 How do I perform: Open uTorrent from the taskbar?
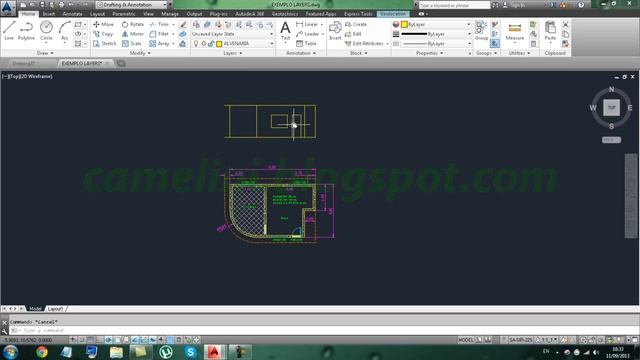(166, 351)
